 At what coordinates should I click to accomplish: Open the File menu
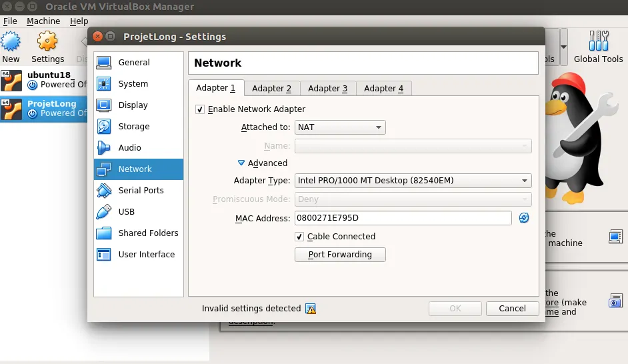click(10, 21)
